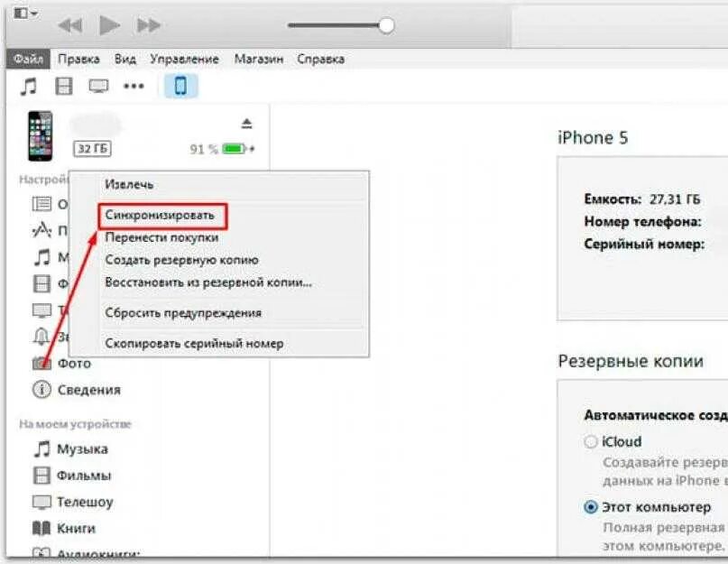Click the iPhone device thumbnail image

[x=41, y=136]
